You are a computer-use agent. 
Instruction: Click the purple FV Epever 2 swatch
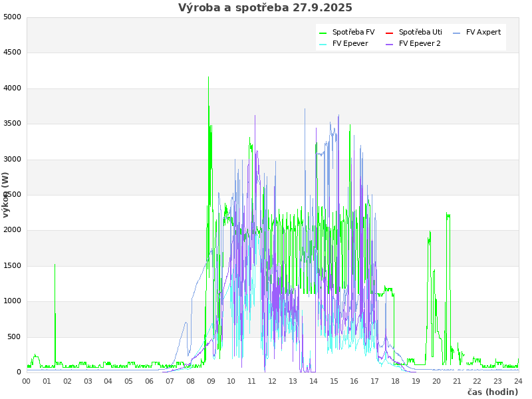pyautogui.click(x=390, y=44)
